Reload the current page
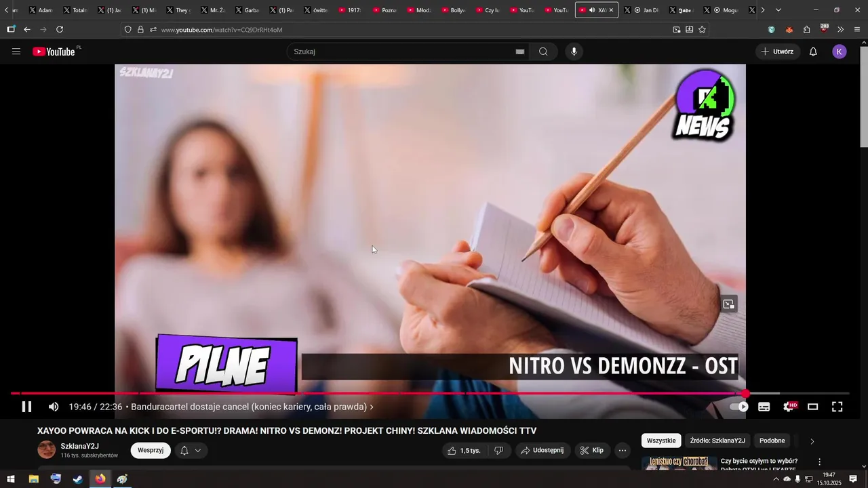The width and height of the screenshot is (868, 488). (x=60, y=29)
